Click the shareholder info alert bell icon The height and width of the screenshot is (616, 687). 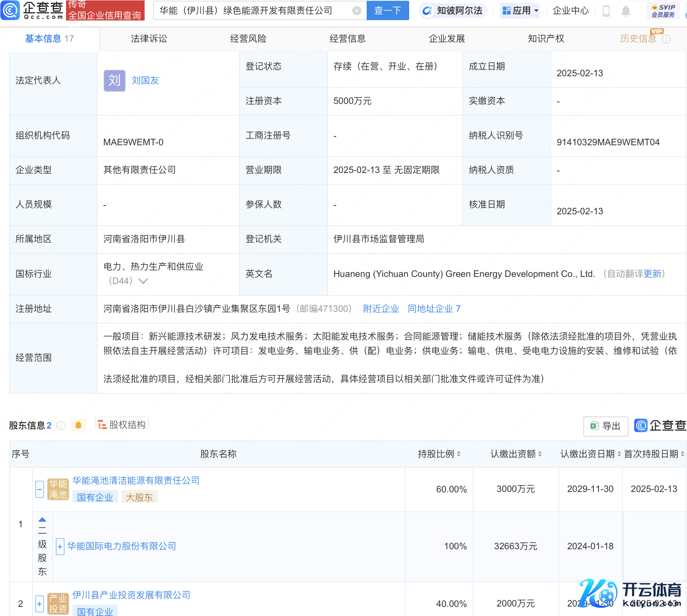[79, 425]
